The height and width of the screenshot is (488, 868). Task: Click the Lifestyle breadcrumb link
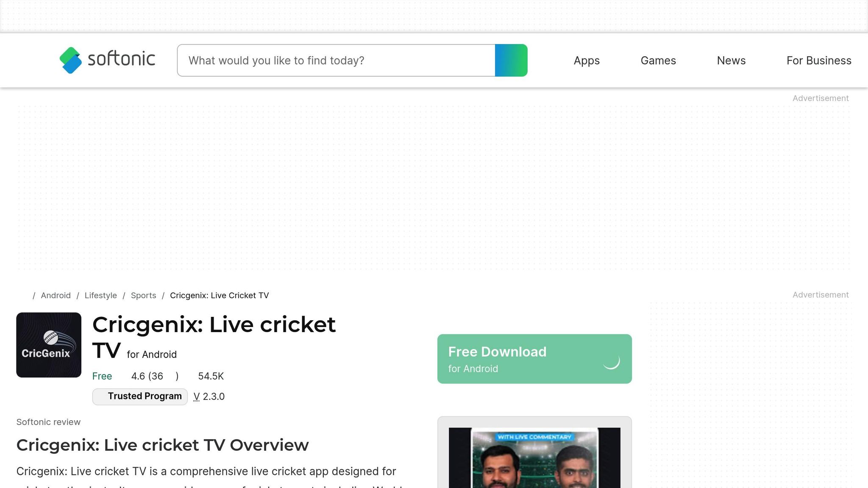click(100, 295)
